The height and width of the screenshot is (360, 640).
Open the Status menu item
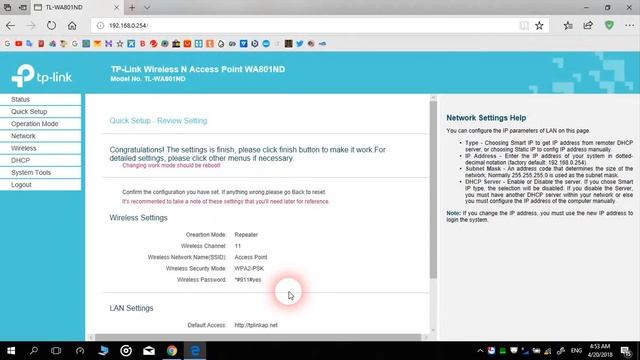tap(40, 99)
